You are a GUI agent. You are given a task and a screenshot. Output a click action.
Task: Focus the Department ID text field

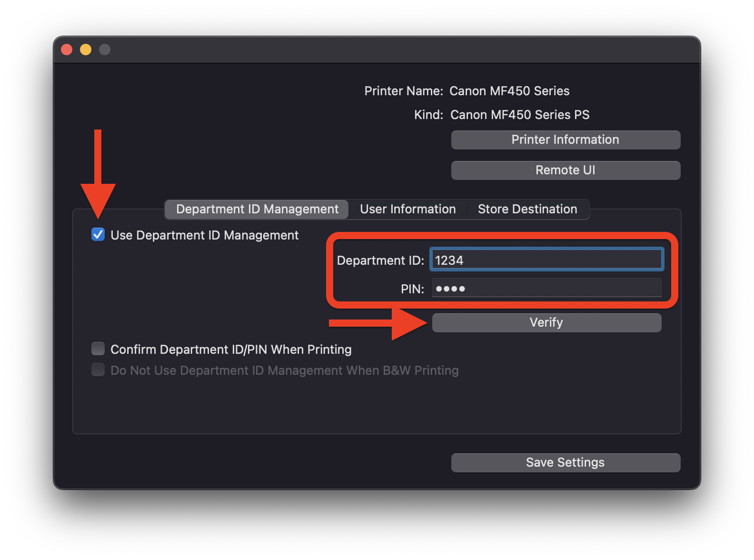546,260
